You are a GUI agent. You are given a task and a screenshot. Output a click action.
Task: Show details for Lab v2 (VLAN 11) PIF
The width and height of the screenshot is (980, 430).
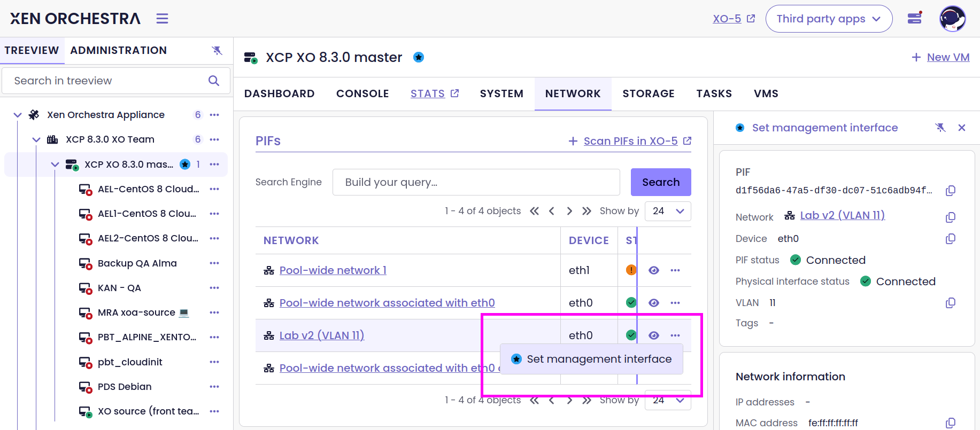[x=653, y=335]
